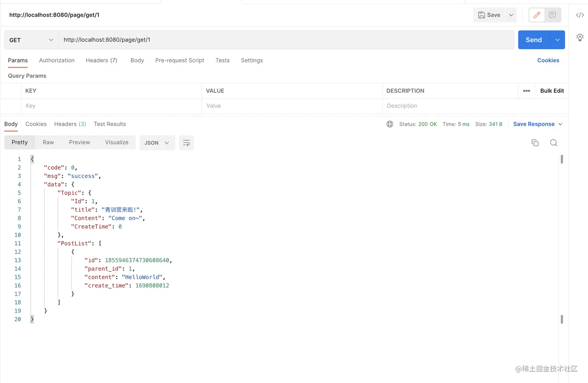This screenshot has width=588, height=383.
Task: Copy response with the copy icon
Action: [x=535, y=143]
